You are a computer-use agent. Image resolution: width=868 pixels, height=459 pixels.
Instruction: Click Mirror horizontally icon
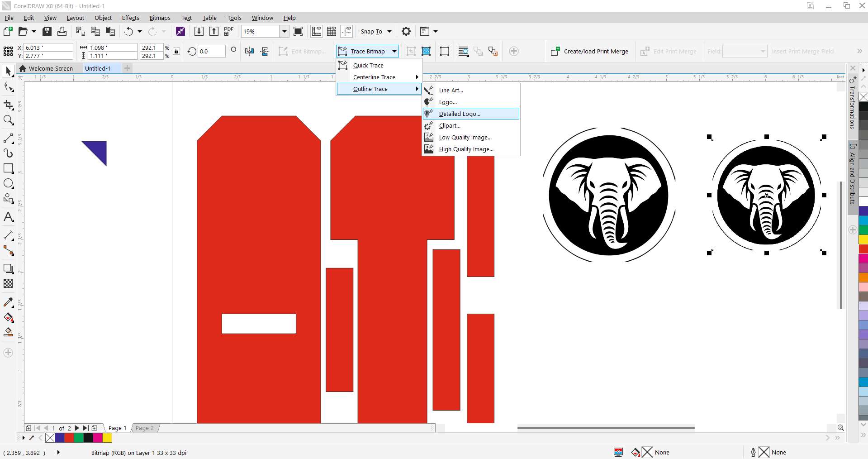coord(249,51)
